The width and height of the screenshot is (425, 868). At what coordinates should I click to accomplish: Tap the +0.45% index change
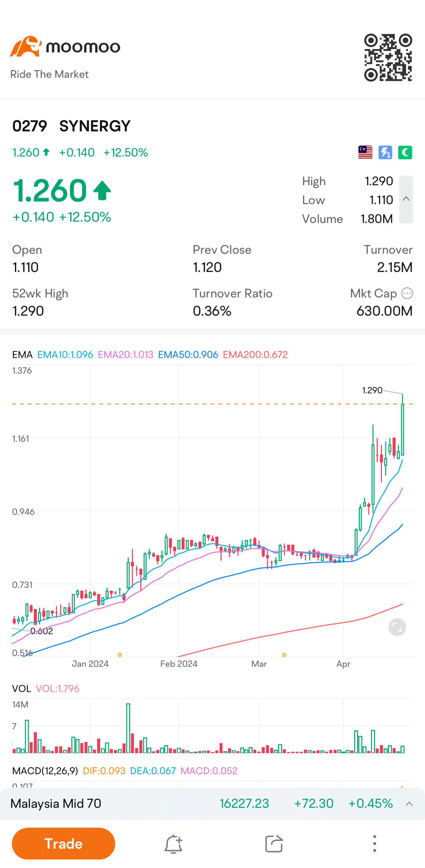(x=370, y=804)
